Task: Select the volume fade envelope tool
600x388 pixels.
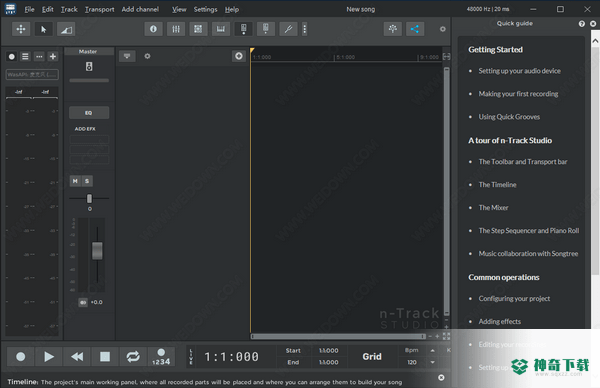Action: [x=66, y=29]
